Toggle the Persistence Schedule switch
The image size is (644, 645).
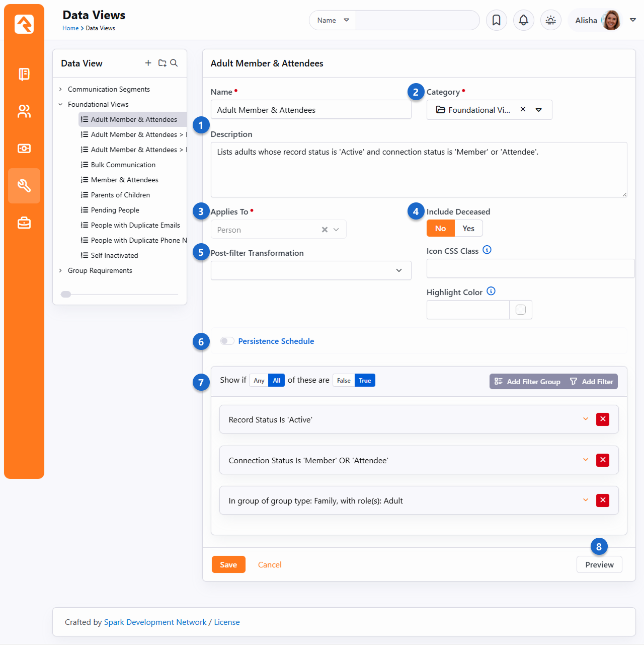pyautogui.click(x=227, y=341)
